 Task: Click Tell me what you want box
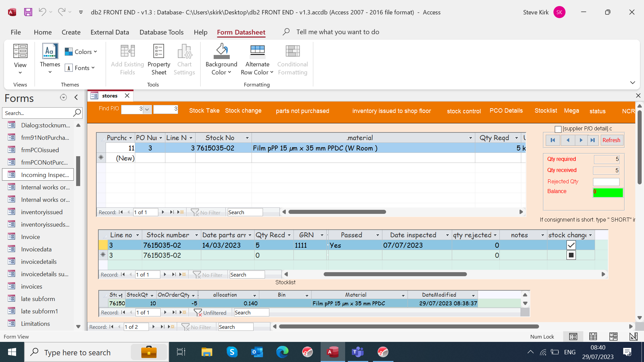[337, 32]
